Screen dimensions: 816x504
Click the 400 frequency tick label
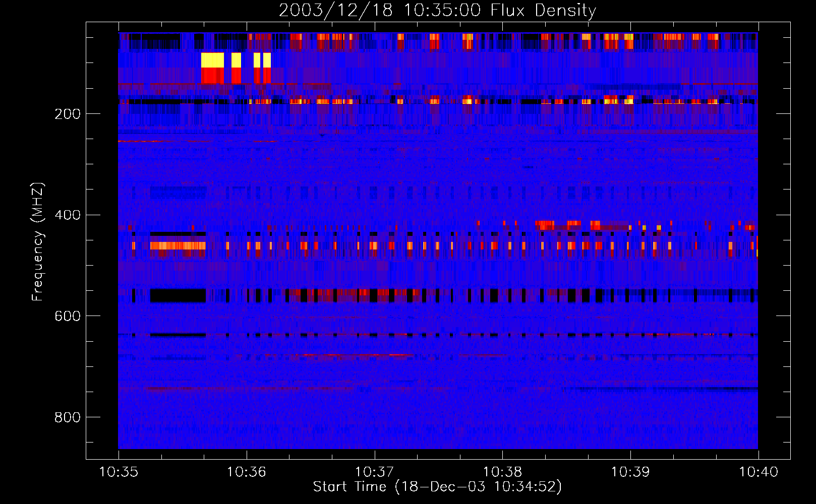coord(68,215)
